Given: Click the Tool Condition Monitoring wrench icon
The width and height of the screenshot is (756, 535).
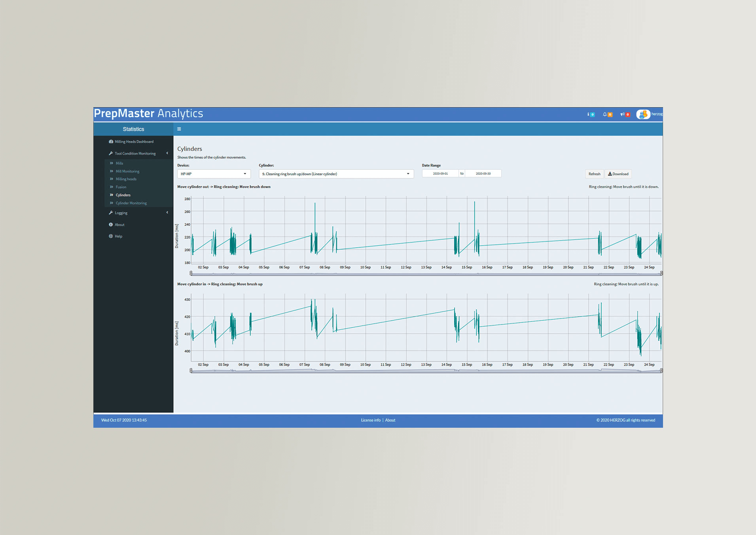Looking at the screenshot, I should [x=111, y=154].
